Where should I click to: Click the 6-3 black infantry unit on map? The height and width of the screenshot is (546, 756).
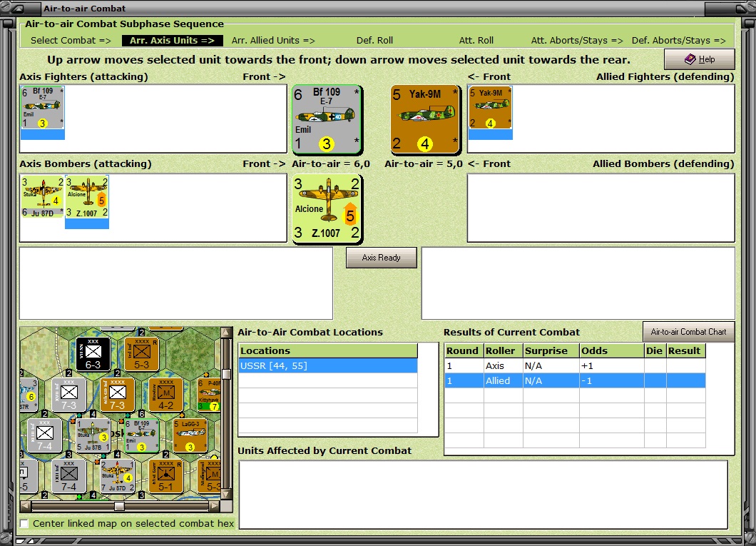pyautogui.click(x=93, y=354)
